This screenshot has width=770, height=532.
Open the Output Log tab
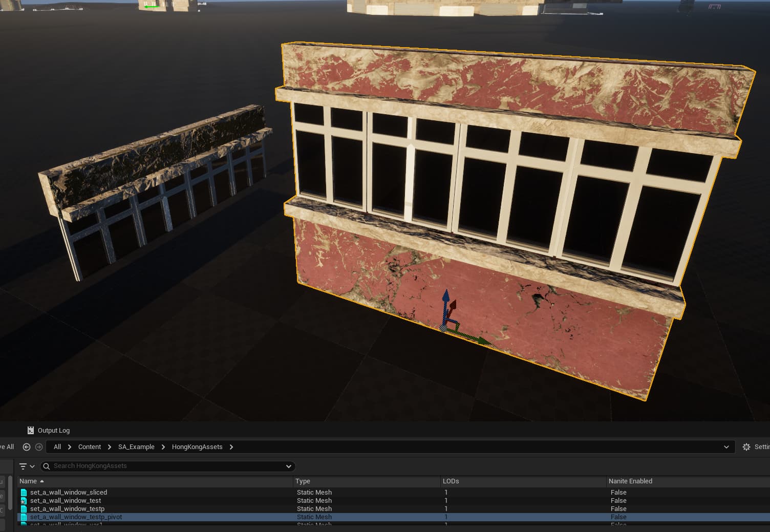point(53,430)
